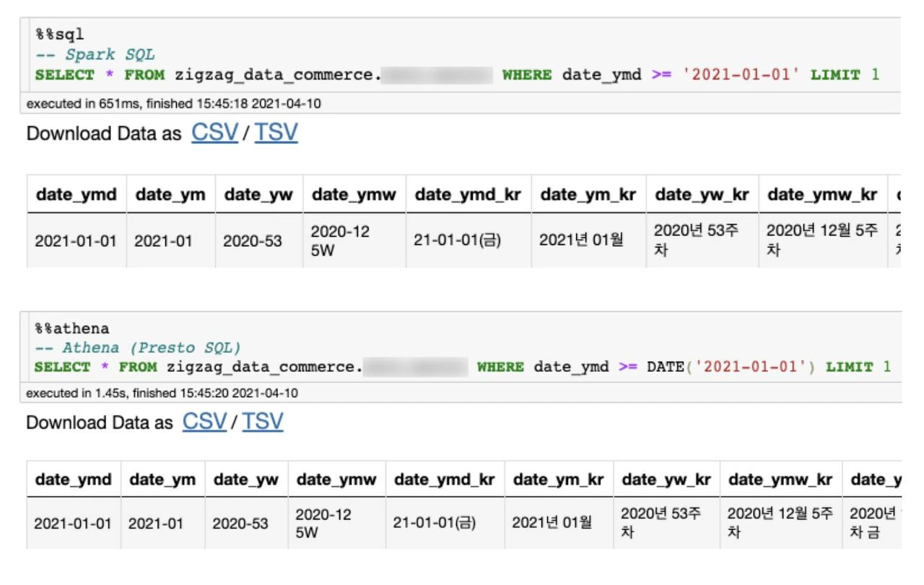The image size is (924, 585).
Task: Select the '2020년 12월 5주차' cell in Spark SQL results
Action: point(823,240)
